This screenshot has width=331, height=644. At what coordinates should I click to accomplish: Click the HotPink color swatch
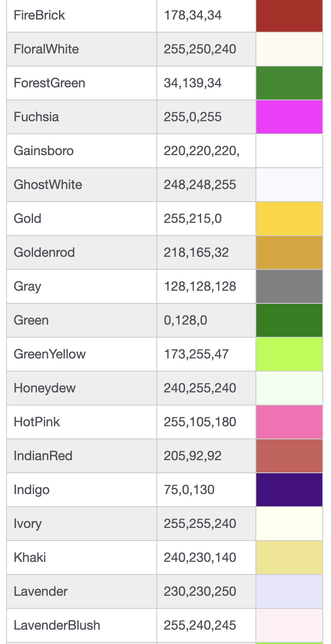pos(289,422)
